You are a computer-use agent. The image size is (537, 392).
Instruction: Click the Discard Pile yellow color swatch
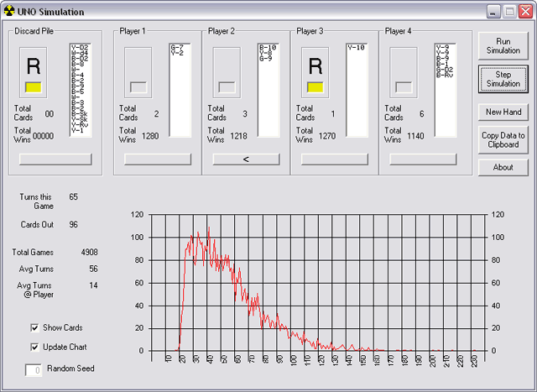pos(34,87)
